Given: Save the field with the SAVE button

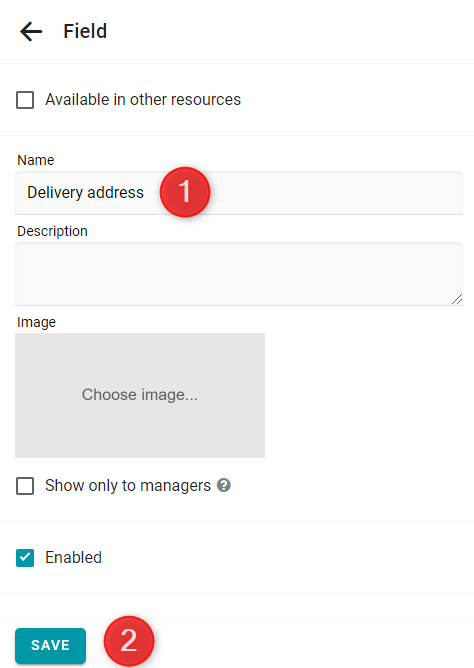Looking at the screenshot, I should [x=50, y=645].
